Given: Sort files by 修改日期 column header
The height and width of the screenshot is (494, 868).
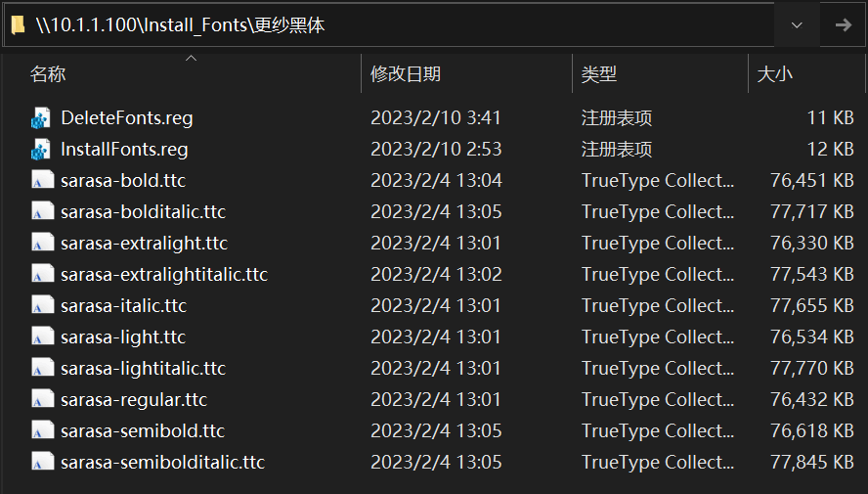Looking at the screenshot, I should (405, 74).
